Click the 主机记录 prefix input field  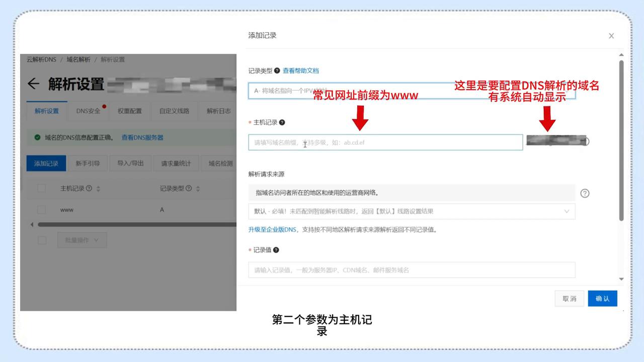click(x=385, y=142)
